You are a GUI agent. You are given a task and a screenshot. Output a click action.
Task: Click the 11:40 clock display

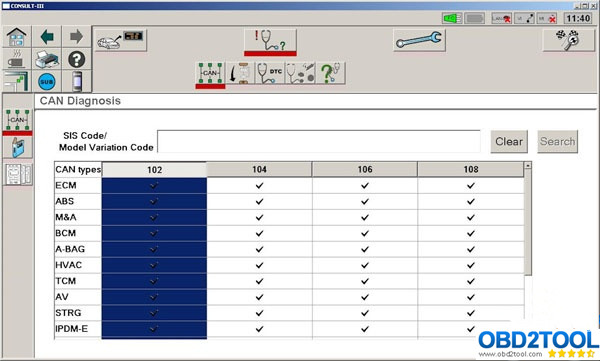[578, 18]
